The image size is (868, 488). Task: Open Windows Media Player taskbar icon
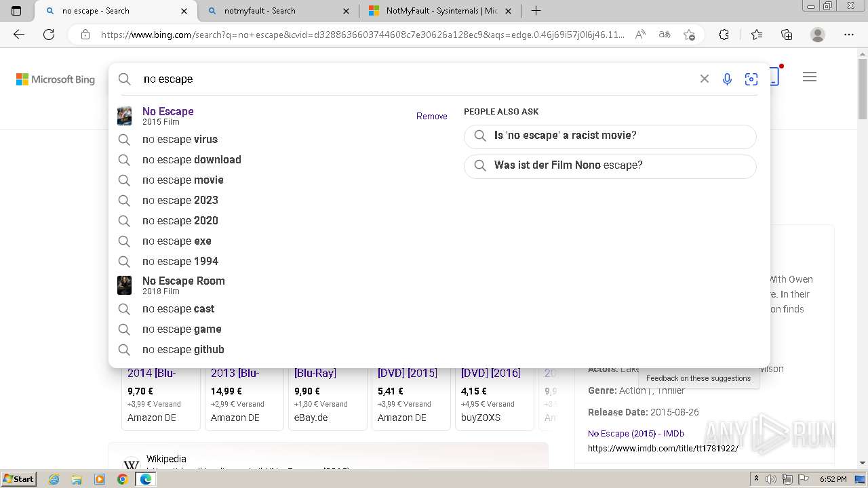100,479
